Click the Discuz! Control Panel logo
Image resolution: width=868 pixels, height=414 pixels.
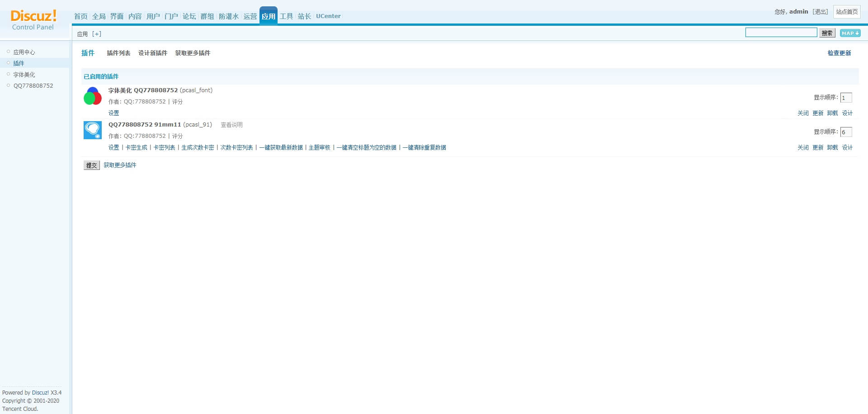pos(33,20)
